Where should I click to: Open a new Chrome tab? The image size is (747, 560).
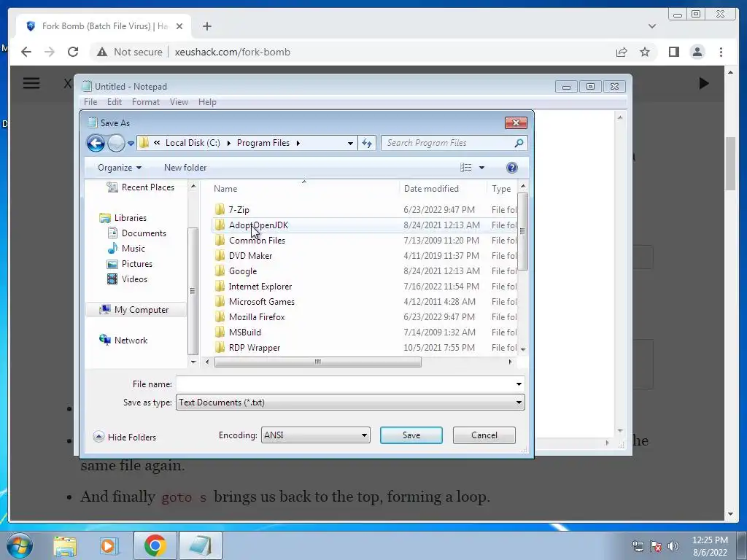click(206, 26)
